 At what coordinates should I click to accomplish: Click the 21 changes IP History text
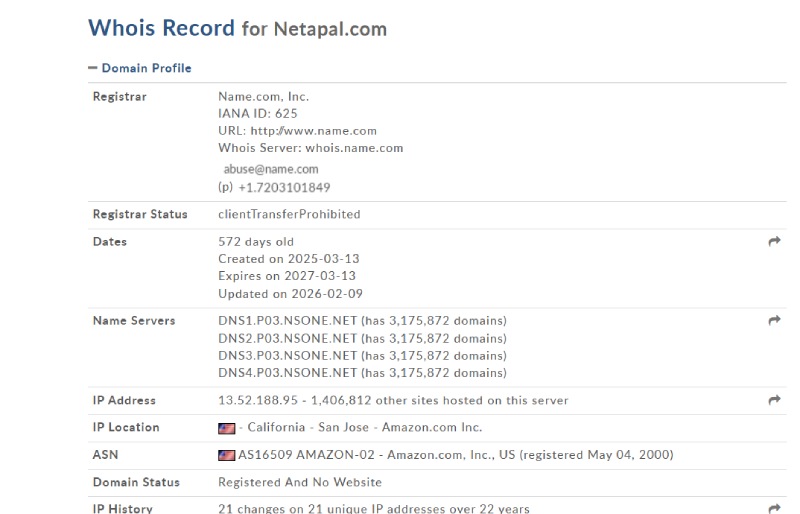click(x=373, y=508)
